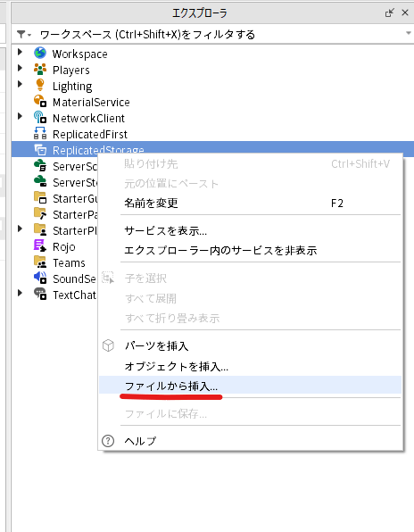Click the MaterialService icon

pyautogui.click(x=40, y=102)
